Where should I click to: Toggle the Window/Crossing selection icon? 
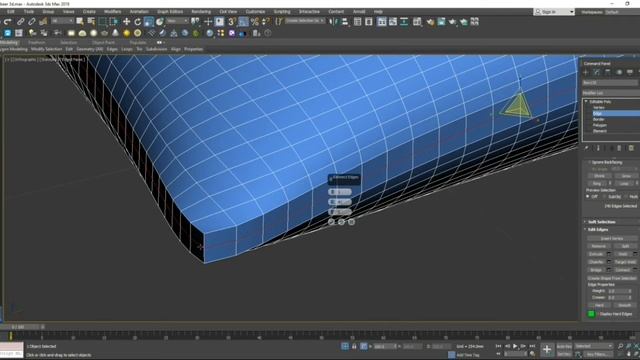coord(113,21)
